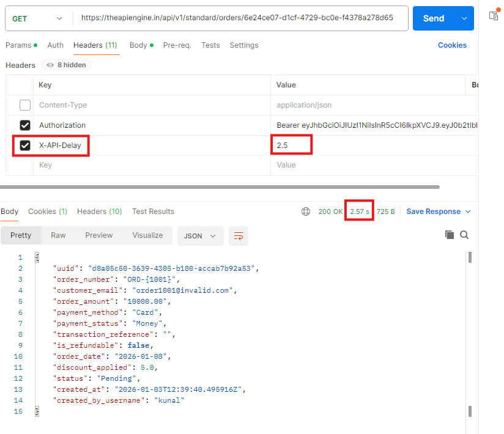Enable the Content-Type header checkbox
The image size is (504, 434).
click(x=25, y=105)
